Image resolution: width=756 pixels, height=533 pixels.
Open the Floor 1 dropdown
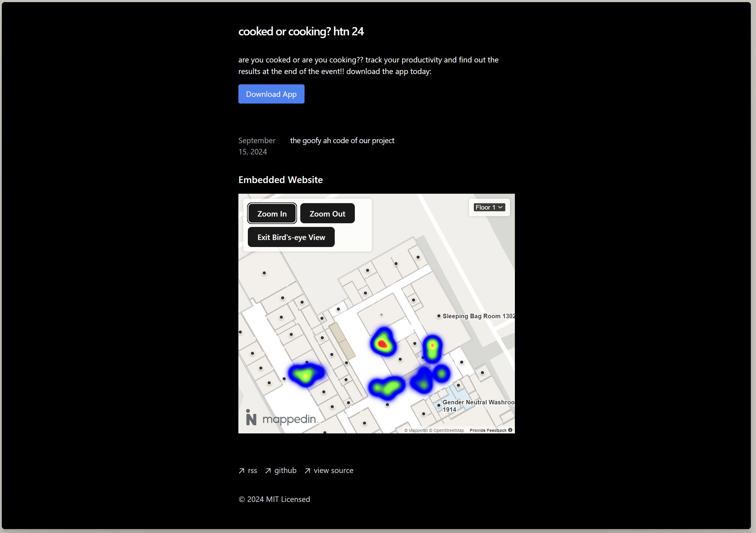pos(489,207)
